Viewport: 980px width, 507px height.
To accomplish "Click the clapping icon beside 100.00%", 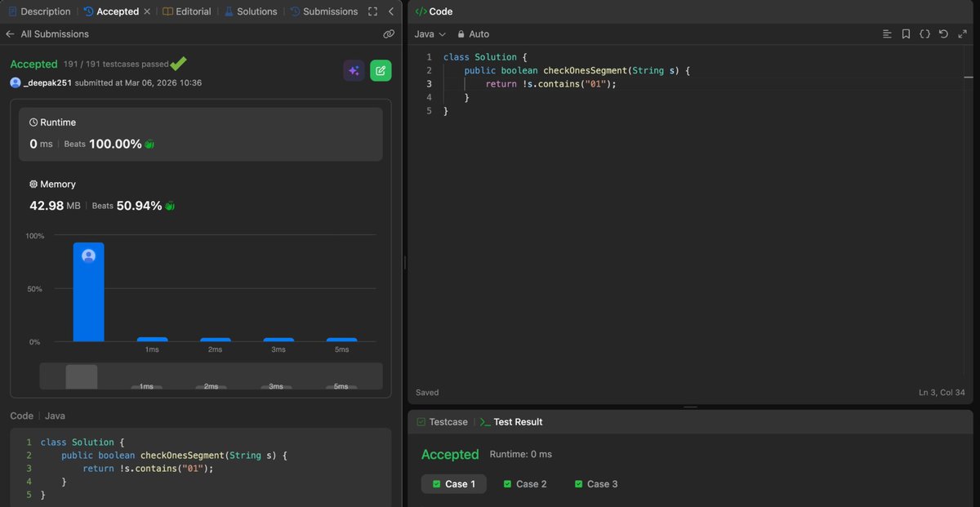I will [x=149, y=145].
